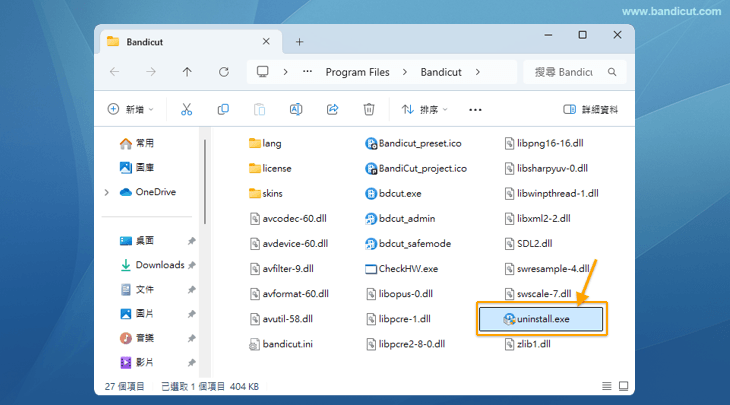Select BandiCut_project.ico file

416,169
